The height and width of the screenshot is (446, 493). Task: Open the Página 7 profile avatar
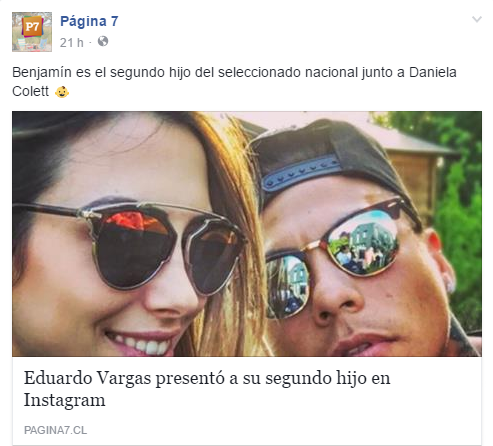point(32,32)
